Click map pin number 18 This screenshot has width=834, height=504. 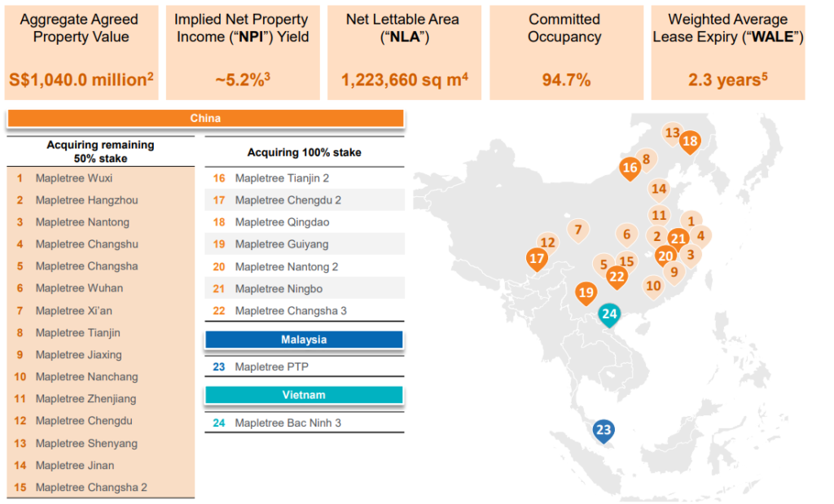690,142
